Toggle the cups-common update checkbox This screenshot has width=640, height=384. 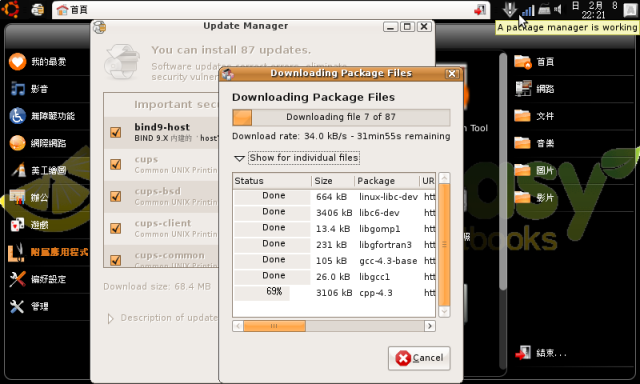[x=116, y=260]
